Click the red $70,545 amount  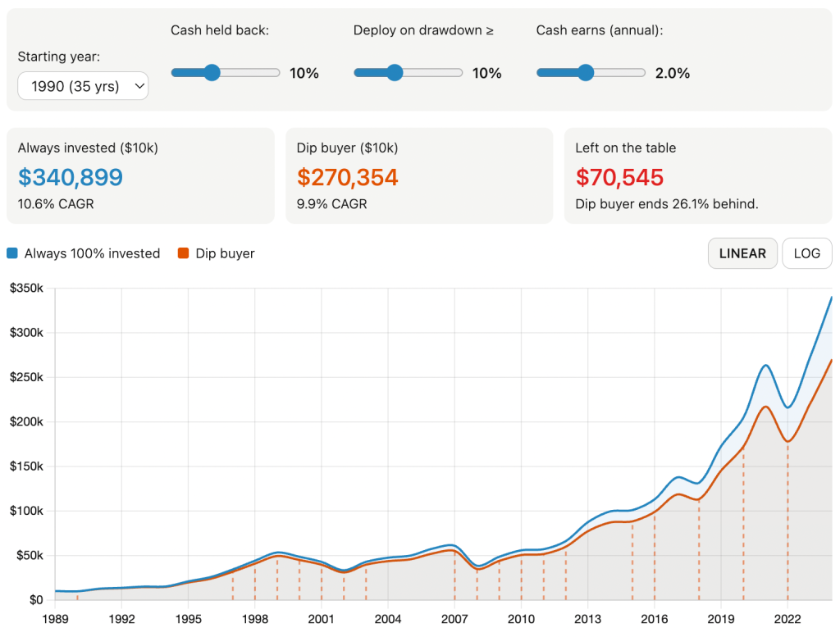coord(619,177)
